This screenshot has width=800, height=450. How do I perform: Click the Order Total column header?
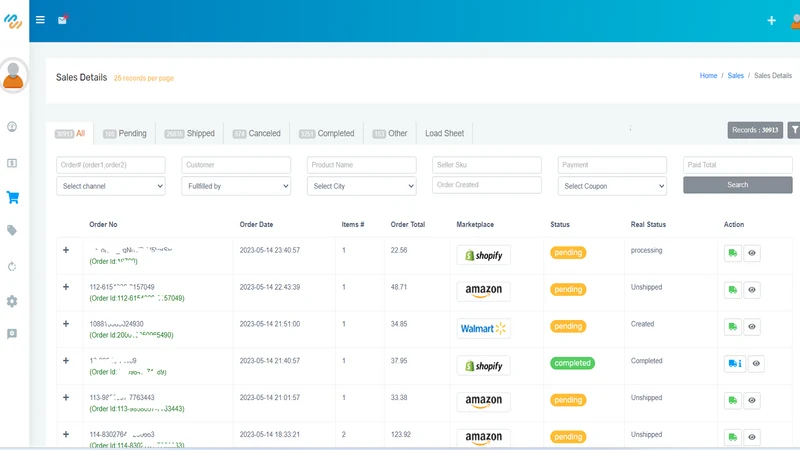pyautogui.click(x=408, y=224)
